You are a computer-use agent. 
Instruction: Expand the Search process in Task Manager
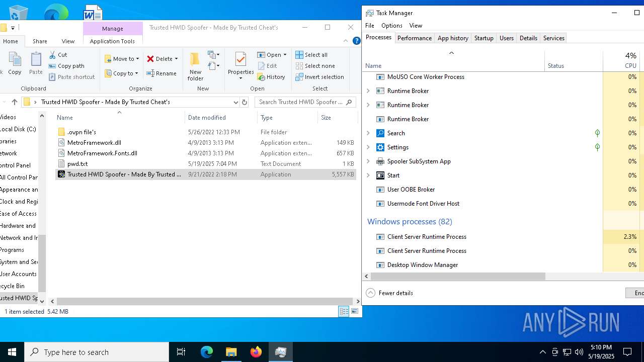[368, 133]
